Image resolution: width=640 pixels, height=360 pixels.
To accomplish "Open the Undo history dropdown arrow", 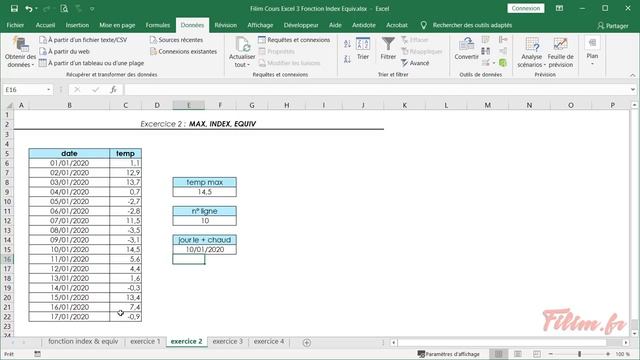I will click(36, 9).
